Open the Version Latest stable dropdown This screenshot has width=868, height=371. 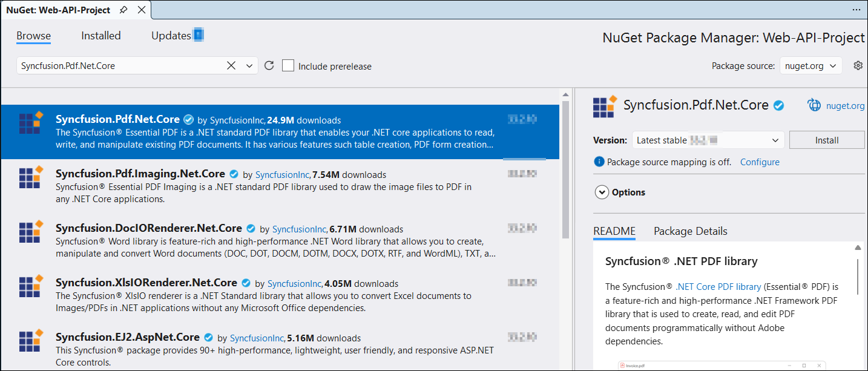click(708, 140)
